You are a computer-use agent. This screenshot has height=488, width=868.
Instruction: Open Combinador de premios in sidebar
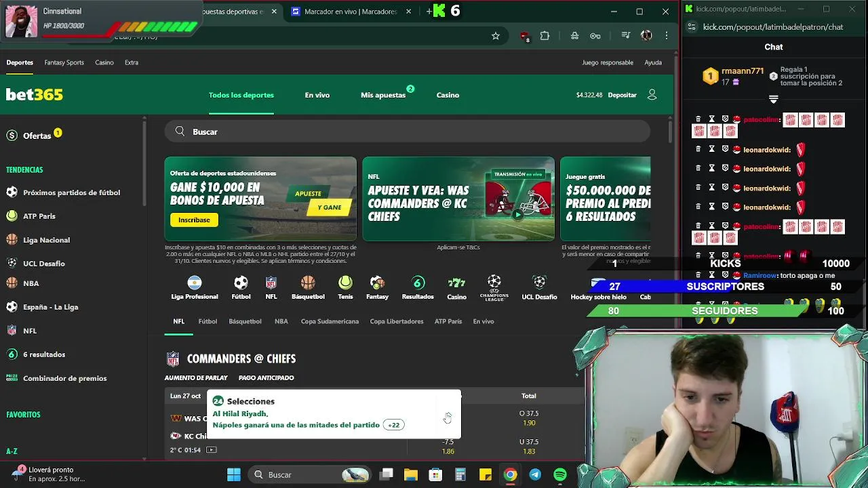click(x=64, y=378)
